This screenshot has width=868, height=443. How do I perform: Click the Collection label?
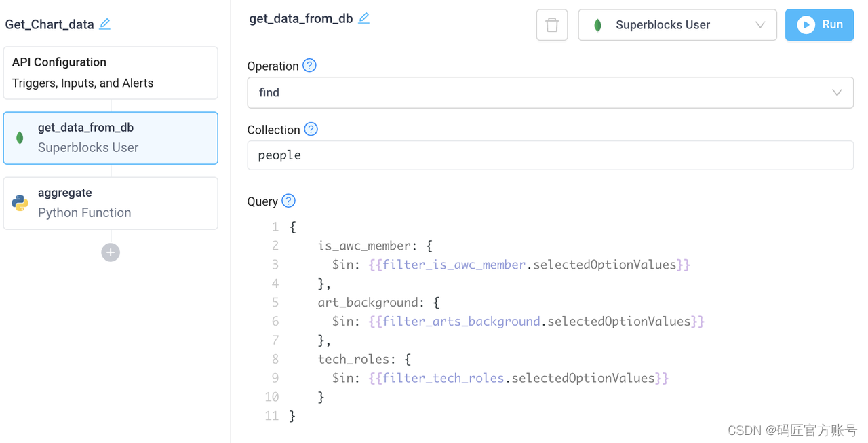(x=273, y=130)
